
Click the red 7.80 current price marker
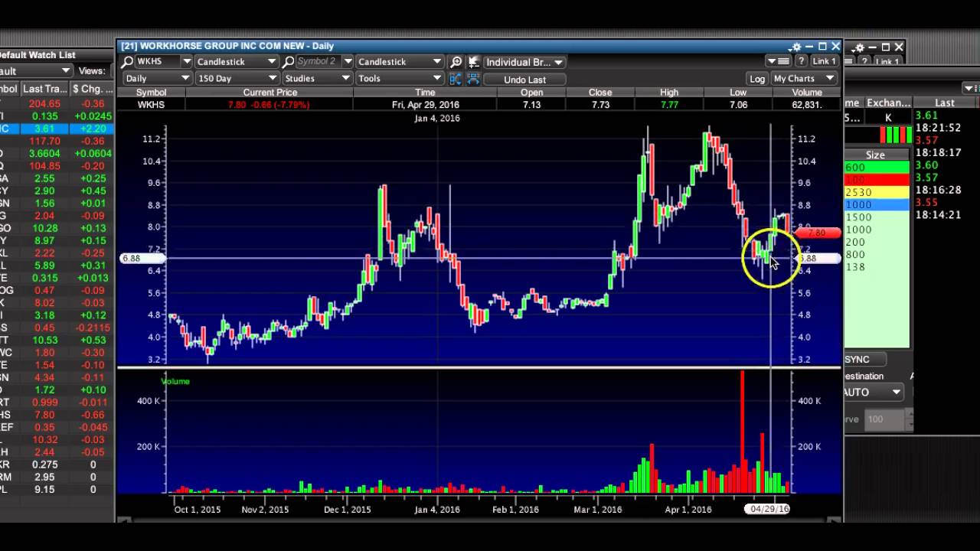tap(817, 233)
